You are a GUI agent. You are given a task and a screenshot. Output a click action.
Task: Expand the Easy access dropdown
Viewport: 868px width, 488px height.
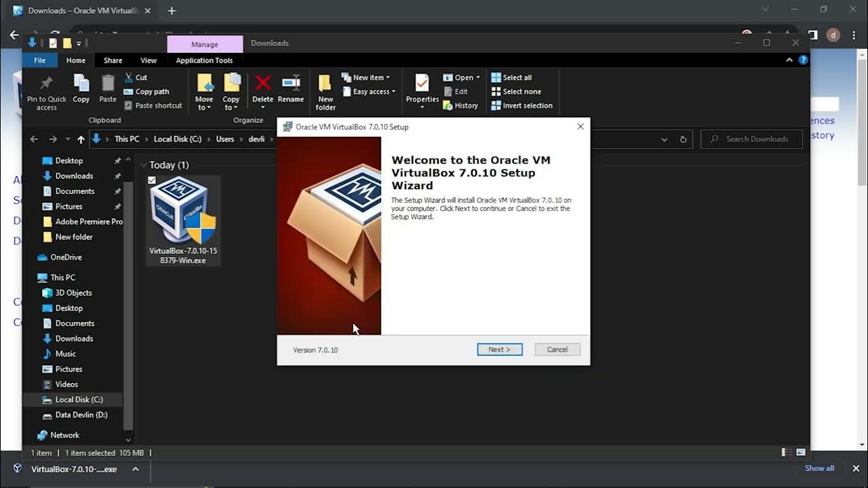click(x=368, y=91)
